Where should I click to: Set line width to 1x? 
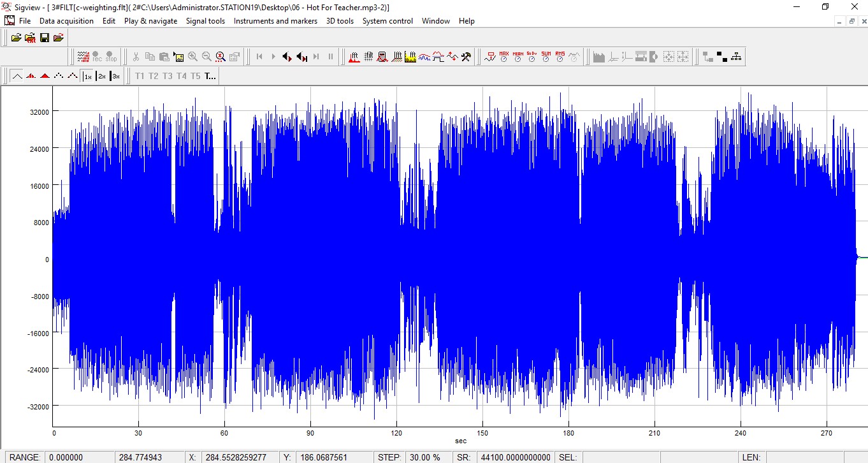pos(87,76)
